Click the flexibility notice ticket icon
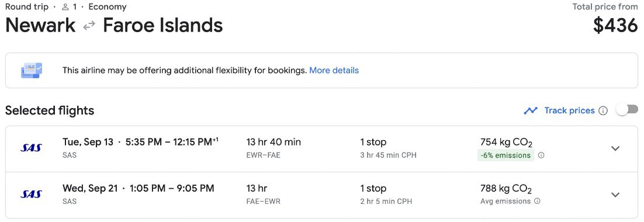 point(32,70)
